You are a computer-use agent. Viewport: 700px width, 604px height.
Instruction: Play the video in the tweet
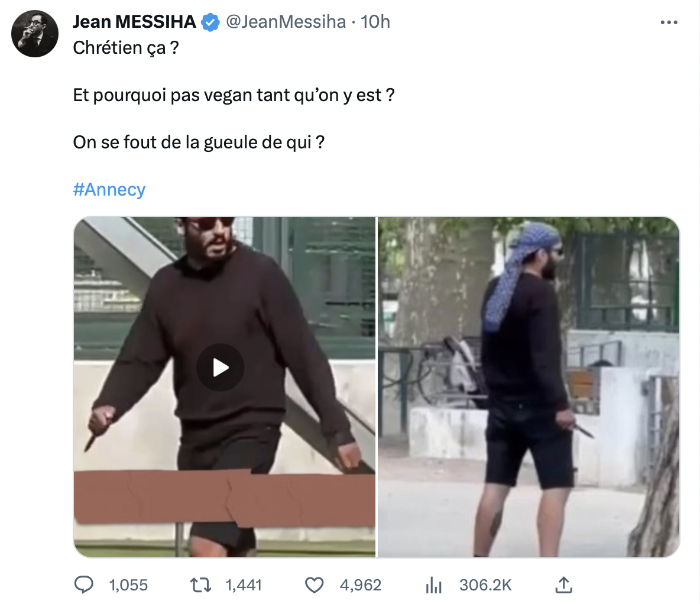(x=220, y=368)
